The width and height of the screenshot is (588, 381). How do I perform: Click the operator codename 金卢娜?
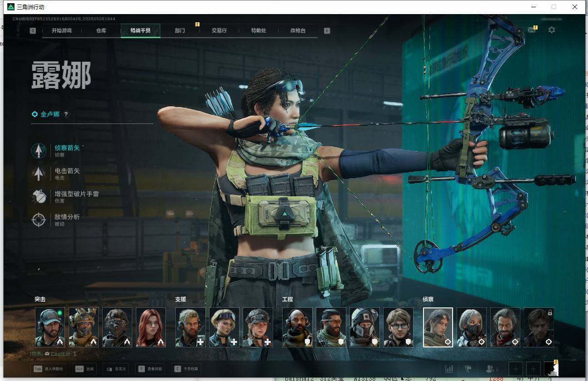[50, 114]
